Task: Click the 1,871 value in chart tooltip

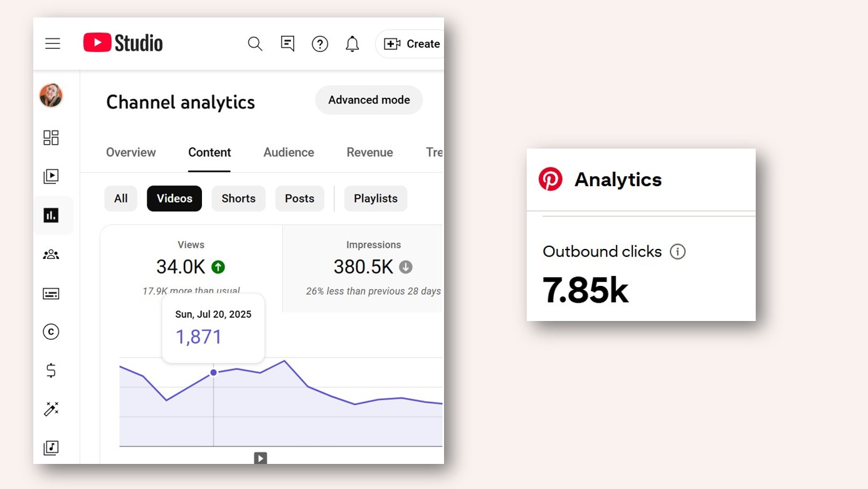Action: tap(199, 337)
